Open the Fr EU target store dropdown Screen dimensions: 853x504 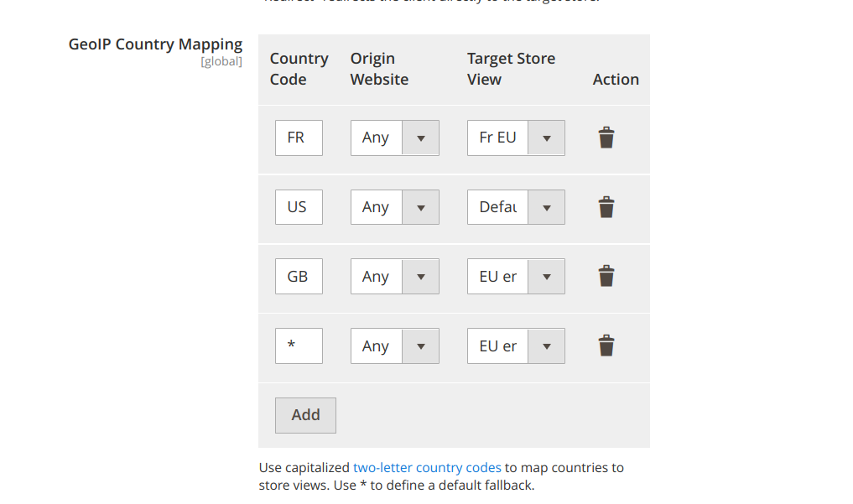[515, 138]
